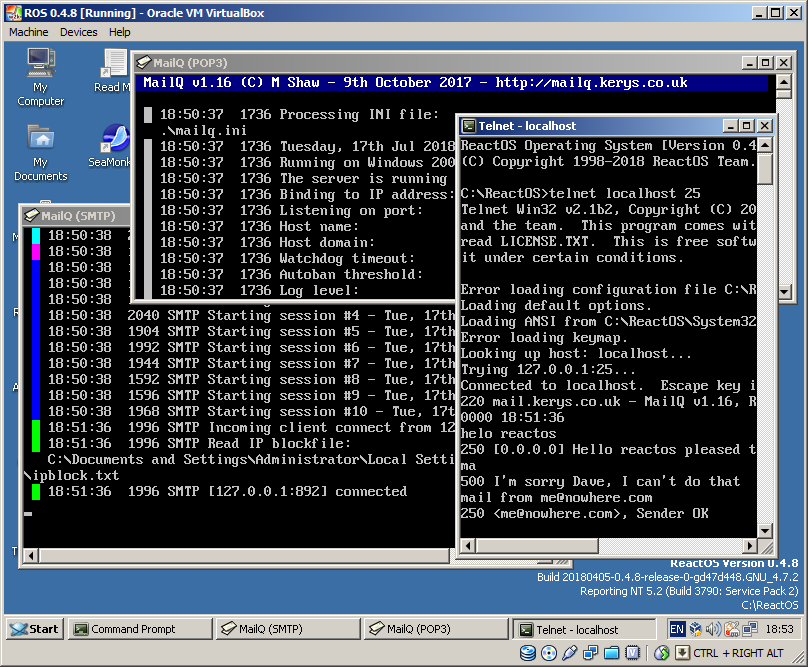Image resolution: width=808 pixels, height=667 pixels.
Task: Click the MailQ (SMTP) scroll left arrow
Action: click(x=31, y=556)
